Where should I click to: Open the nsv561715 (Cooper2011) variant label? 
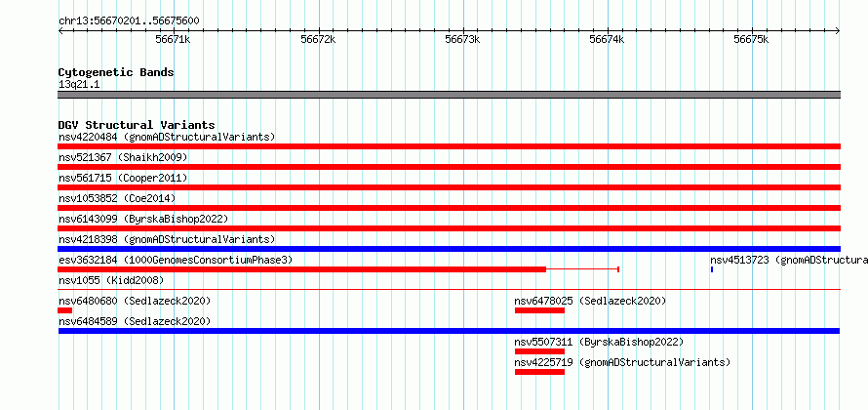pos(123,178)
